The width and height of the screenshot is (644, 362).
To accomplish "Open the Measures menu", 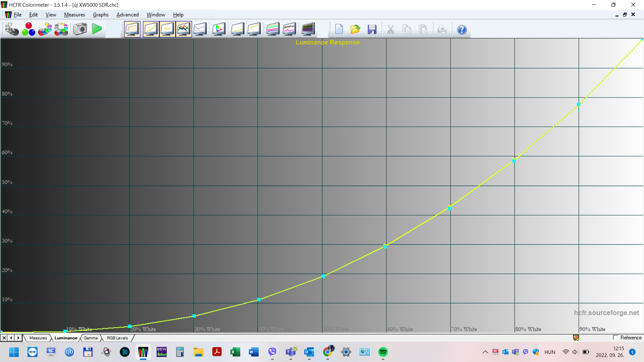I will point(74,15).
